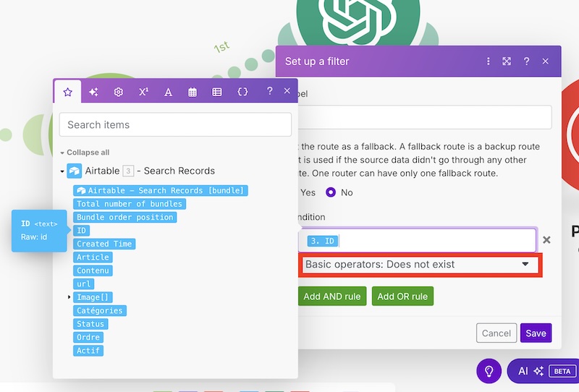Open the math functions X¹ tab
579x392 pixels.
[x=143, y=92]
